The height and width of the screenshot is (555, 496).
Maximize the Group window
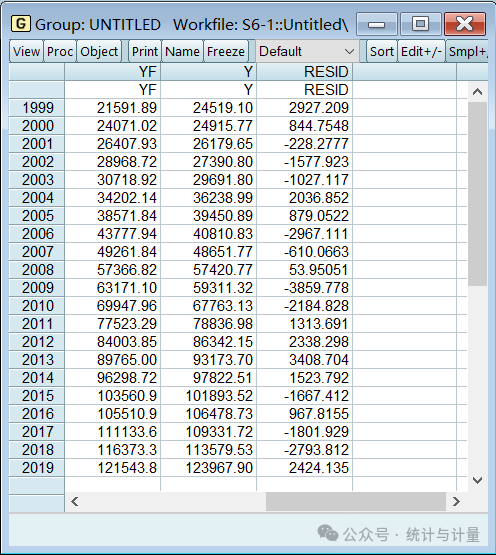coord(420,24)
